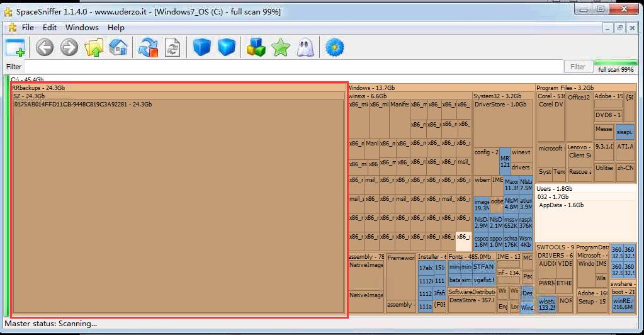This screenshot has width=644, height=335.
Task: Open the File menu
Action: 28,28
